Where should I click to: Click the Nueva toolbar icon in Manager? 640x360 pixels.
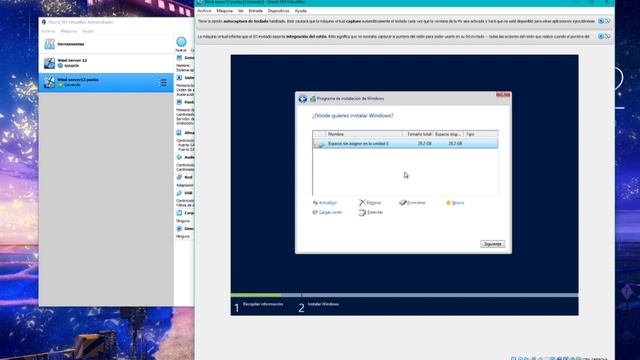(x=181, y=42)
